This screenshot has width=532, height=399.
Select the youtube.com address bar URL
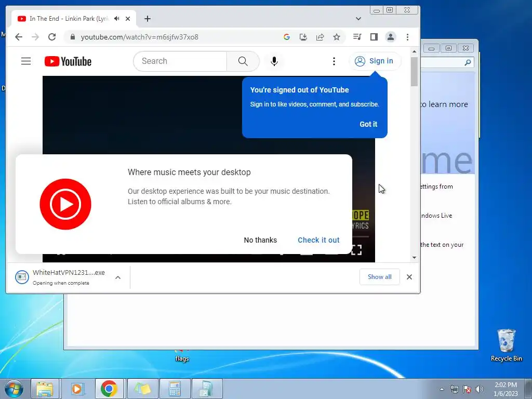point(139,37)
